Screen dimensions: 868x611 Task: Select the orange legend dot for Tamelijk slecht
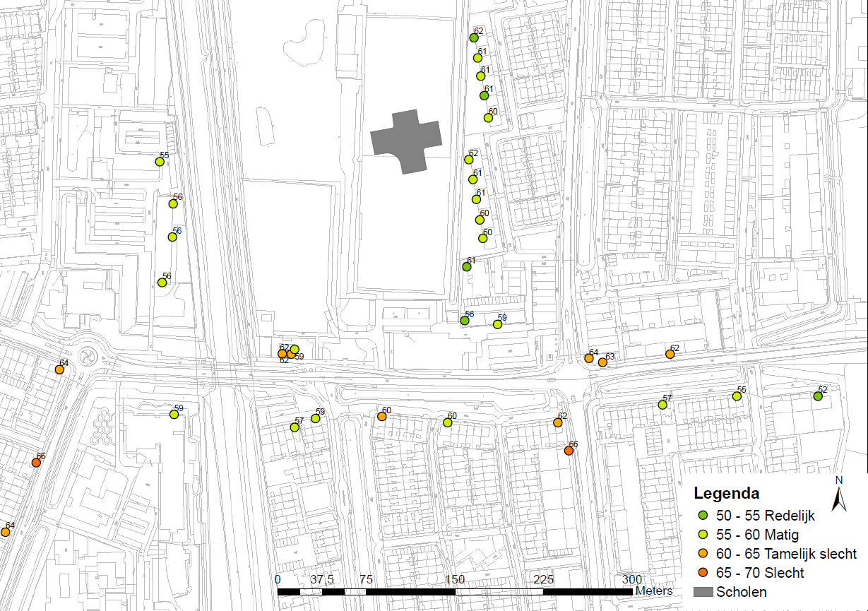703,554
